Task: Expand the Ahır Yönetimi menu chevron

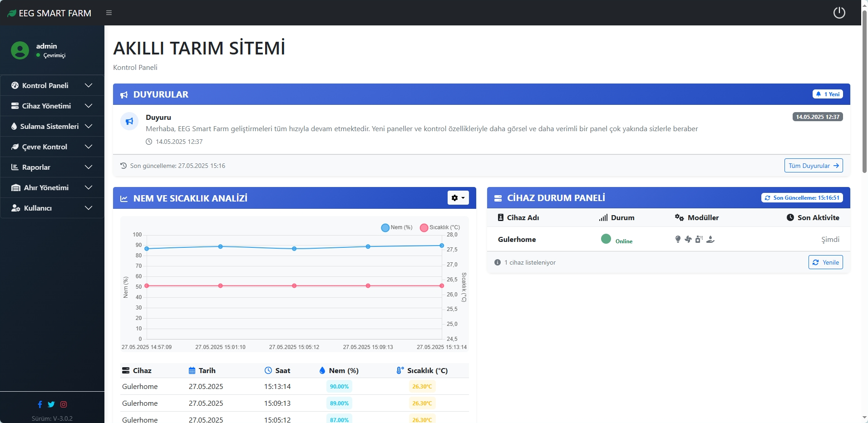Action: click(89, 187)
